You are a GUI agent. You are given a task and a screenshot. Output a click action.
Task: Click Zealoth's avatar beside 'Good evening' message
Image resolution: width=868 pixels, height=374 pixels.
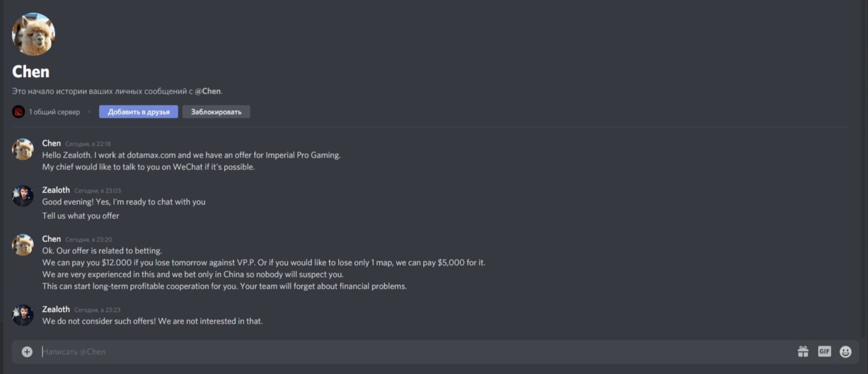[23, 196]
